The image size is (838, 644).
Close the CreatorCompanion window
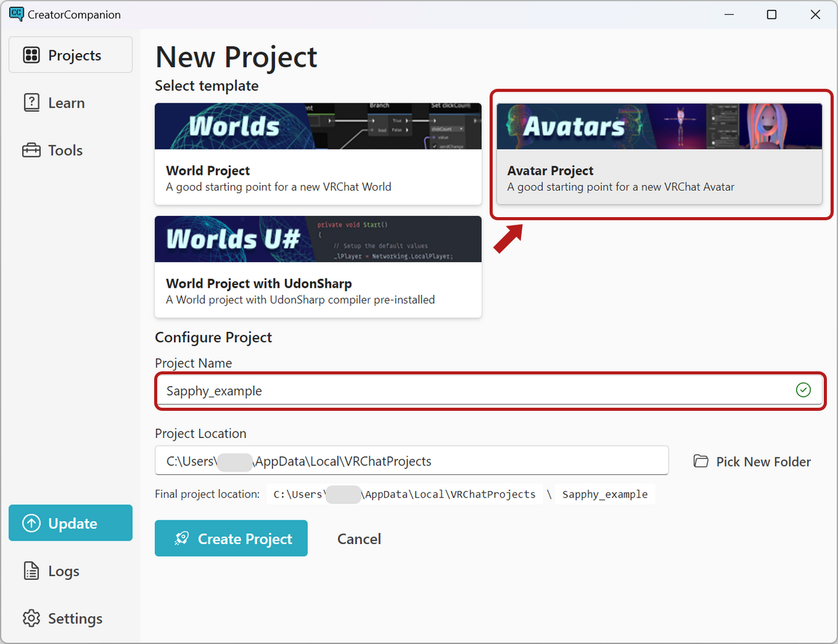click(x=815, y=15)
